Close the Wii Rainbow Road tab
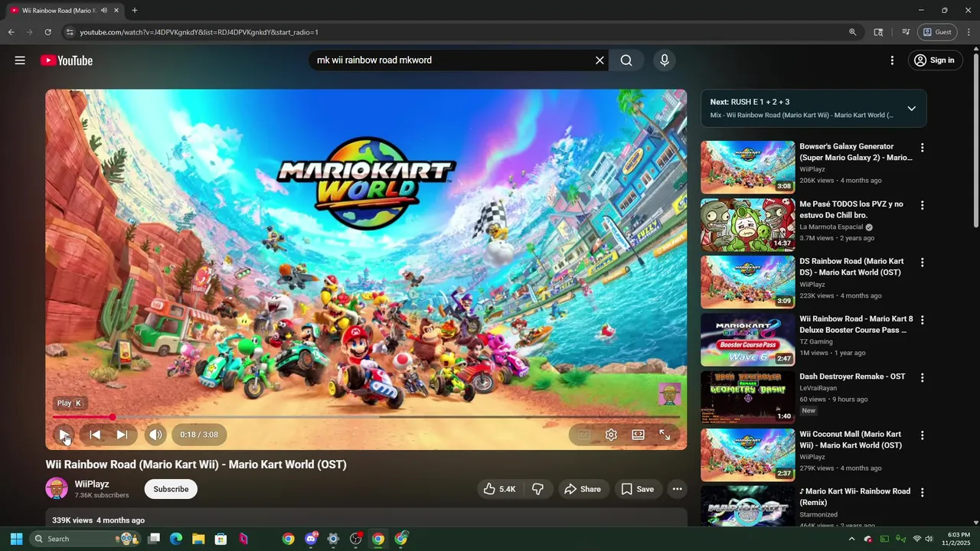 coord(116,11)
